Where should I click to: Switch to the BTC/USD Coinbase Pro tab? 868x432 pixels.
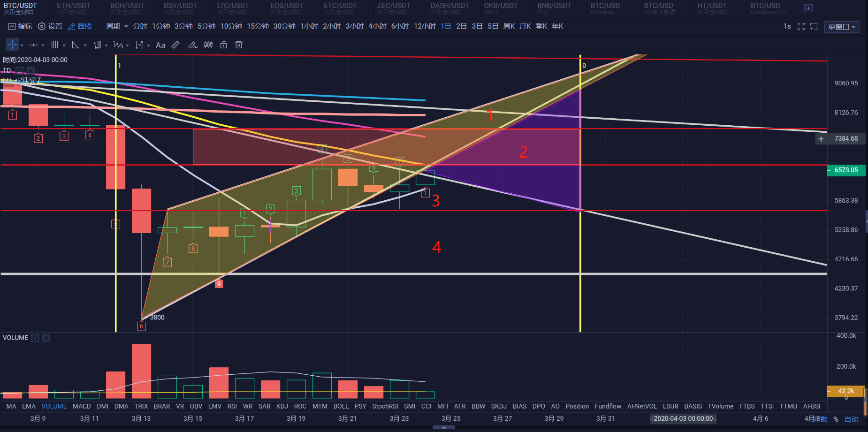pyautogui.click(x=768, y=8)
